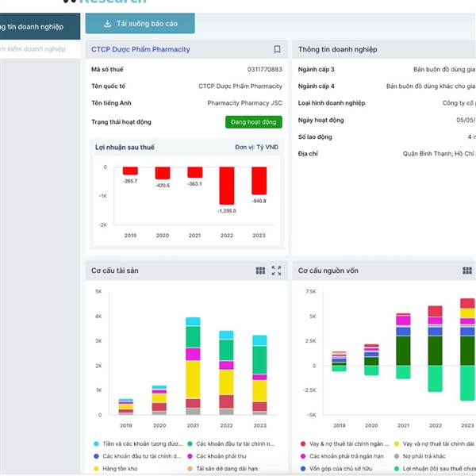
Task: Bookmark CTCP Dược Phẩm Pharmacity company
Action: [x=277, y=49]
